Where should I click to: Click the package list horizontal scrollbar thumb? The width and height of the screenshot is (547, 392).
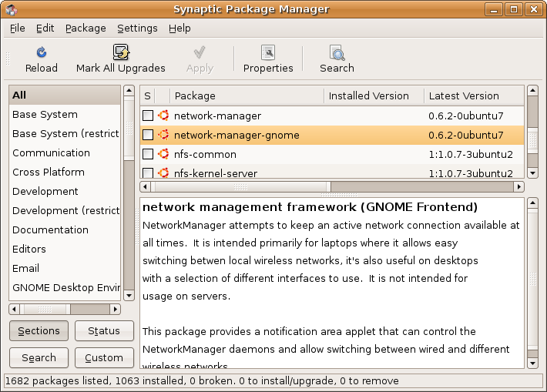click(240, 186)
